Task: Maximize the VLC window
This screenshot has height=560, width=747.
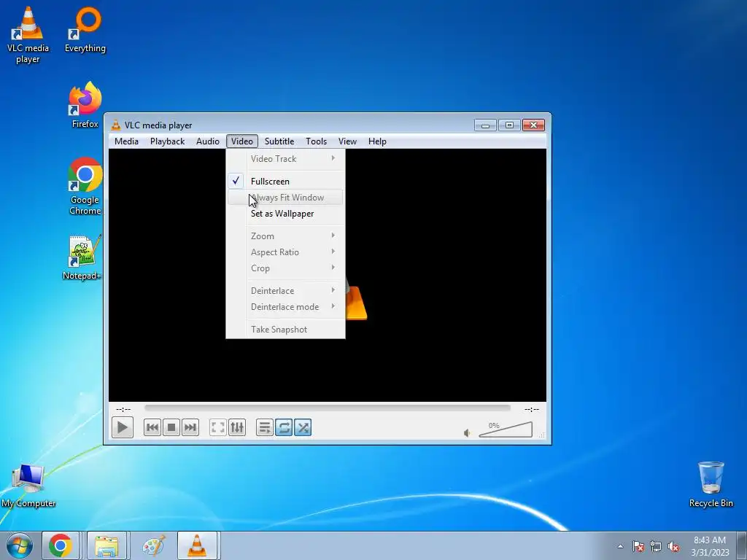Action: 509,125
